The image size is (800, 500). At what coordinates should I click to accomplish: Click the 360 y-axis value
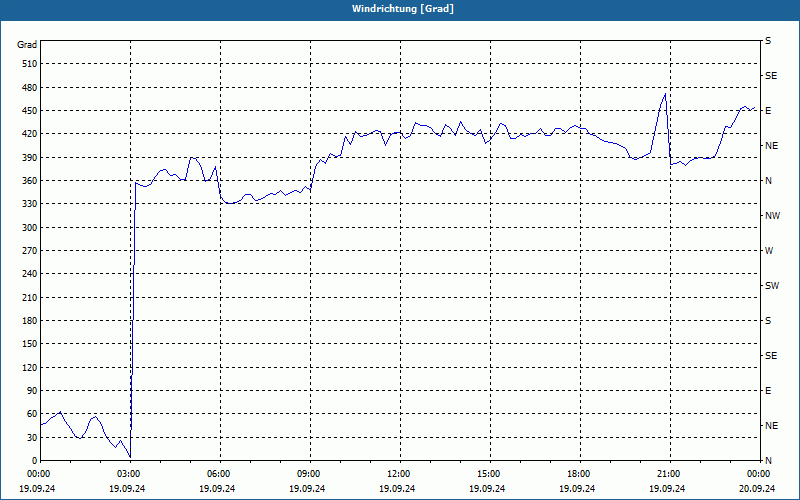(30, 181)
